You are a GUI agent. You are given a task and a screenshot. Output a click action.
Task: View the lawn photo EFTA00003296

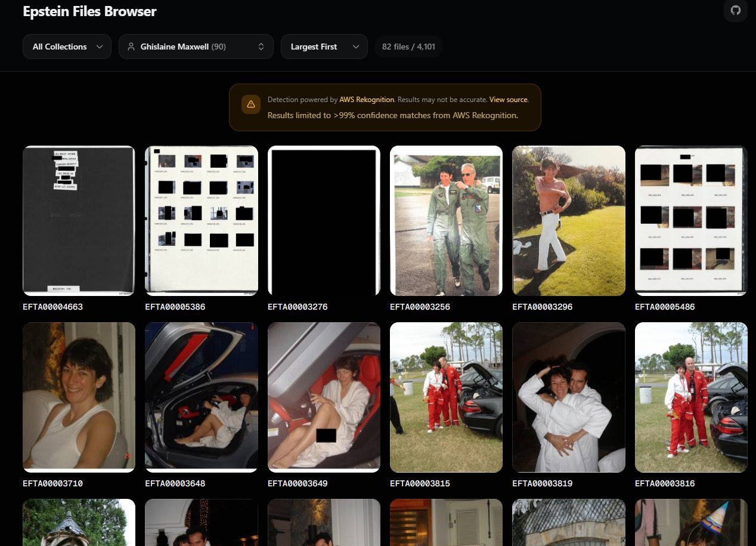pyautogui.click(x=569, y=221)
